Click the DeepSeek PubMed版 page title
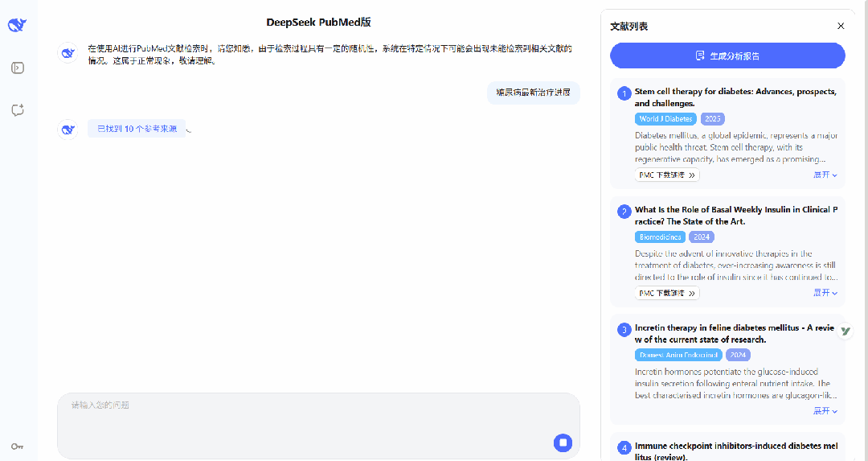This screenshot has height=461, width=868. pos(318,23)
